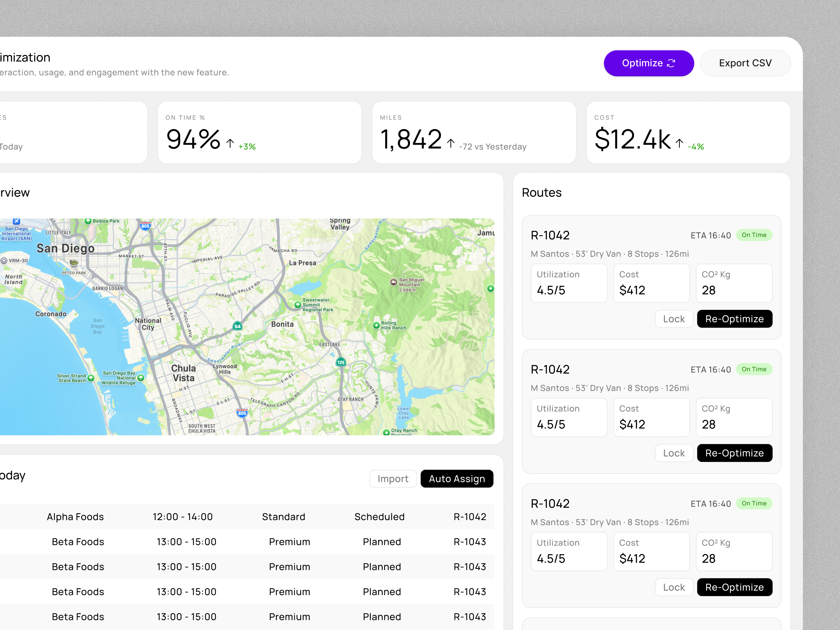
Task: Trigger Auto Assign for today's deliveries
Action: point(457,479)
